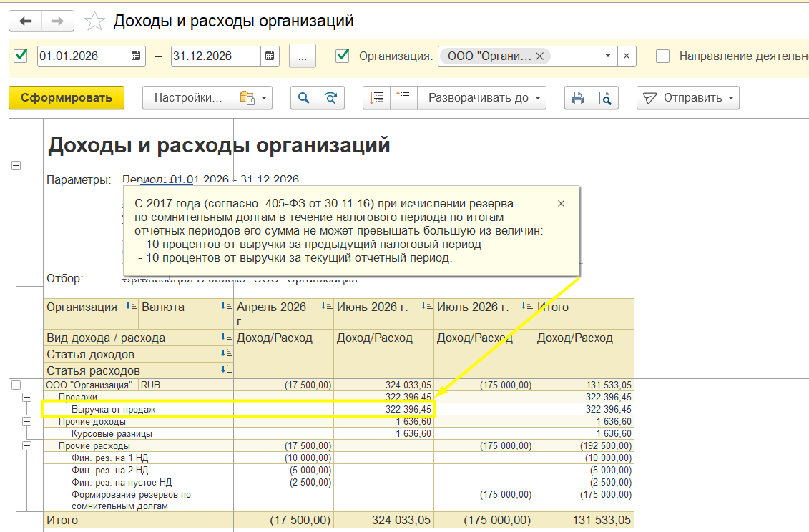Open calendar for end date 31.12.2026

point(270,56)
